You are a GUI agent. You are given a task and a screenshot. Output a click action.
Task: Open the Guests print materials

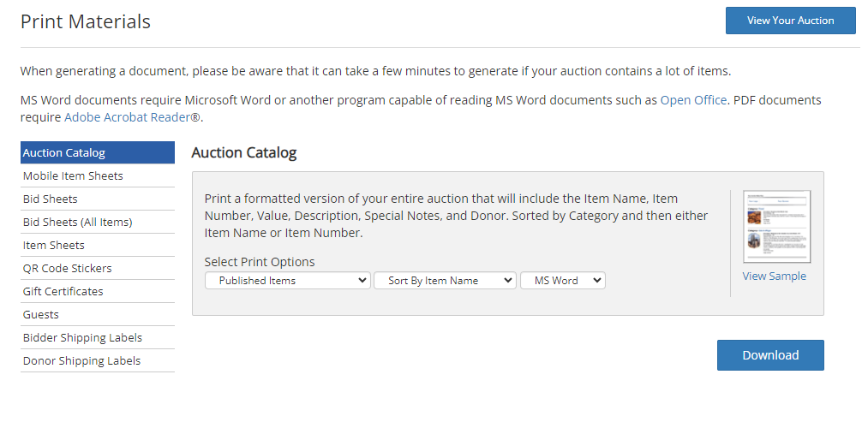click(98, 315)
